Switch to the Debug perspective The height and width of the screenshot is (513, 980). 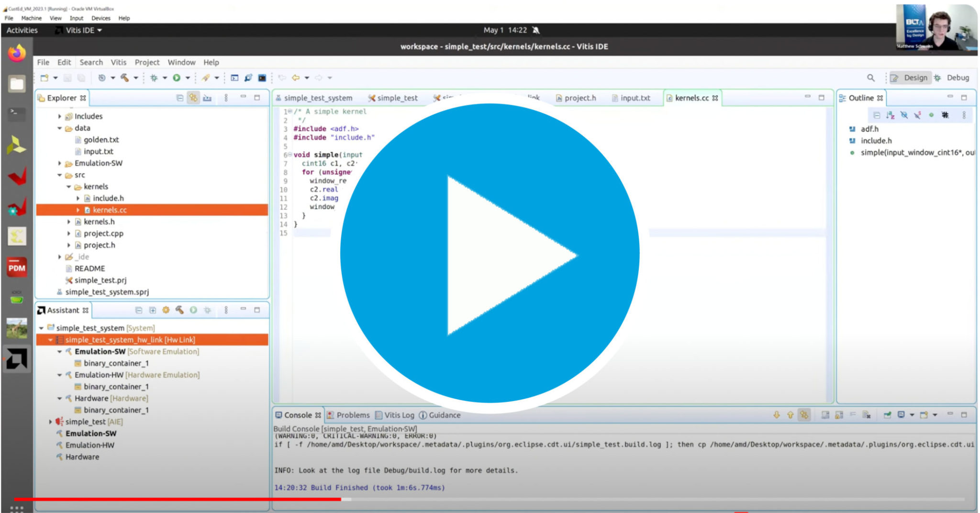coord(952,78)
